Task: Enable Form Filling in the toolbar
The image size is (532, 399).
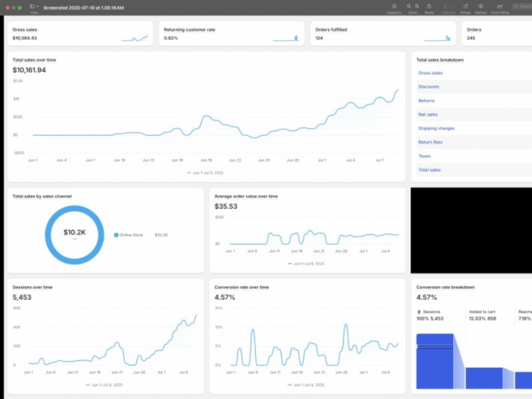Action: pyautogui.click(x=500, y=6)
